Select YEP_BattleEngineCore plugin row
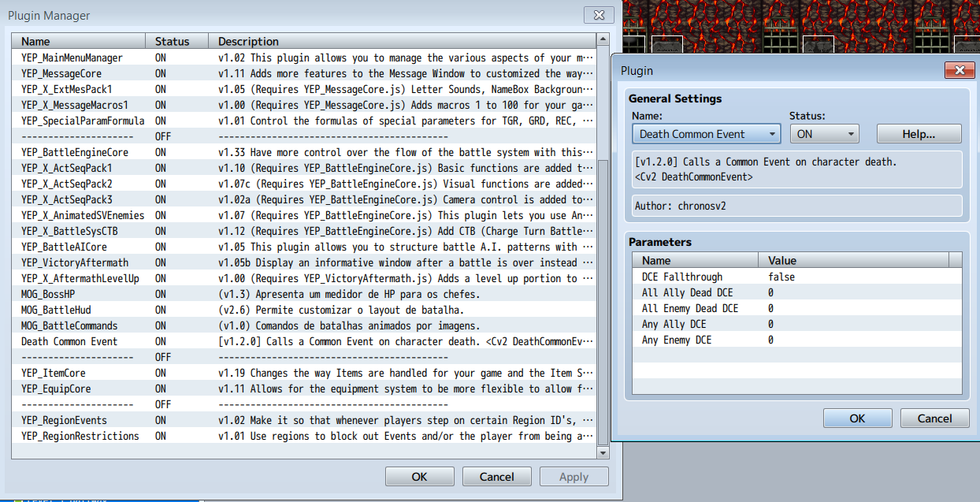Screen dimensions: 980x502 (x=304, y=152)
